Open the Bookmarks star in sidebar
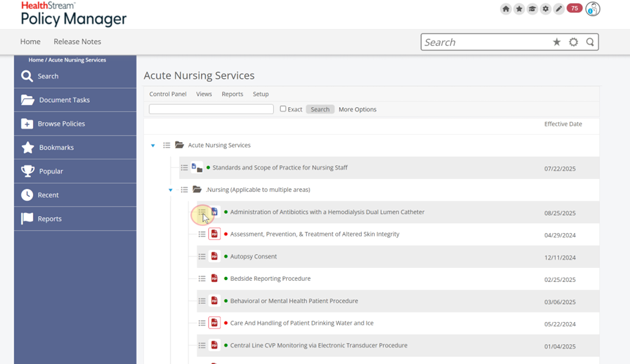Screen dimensions: 630x364 coord(28,148)
